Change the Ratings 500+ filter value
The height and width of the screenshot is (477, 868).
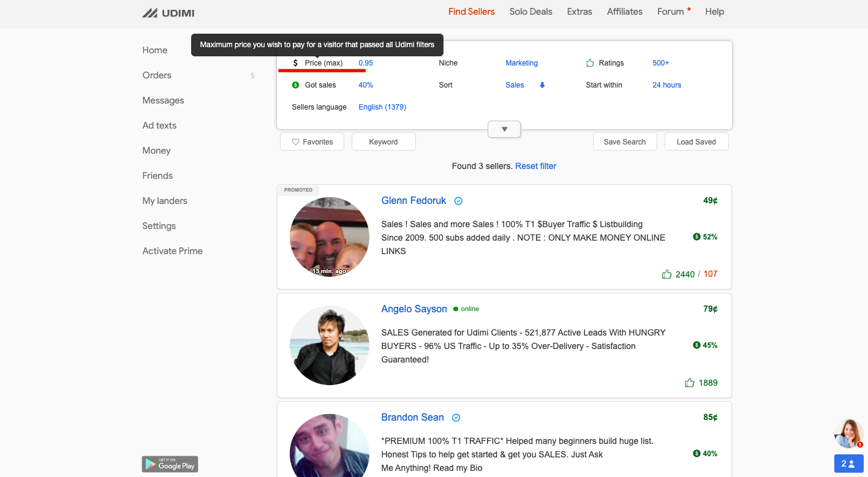coord(660,63)
